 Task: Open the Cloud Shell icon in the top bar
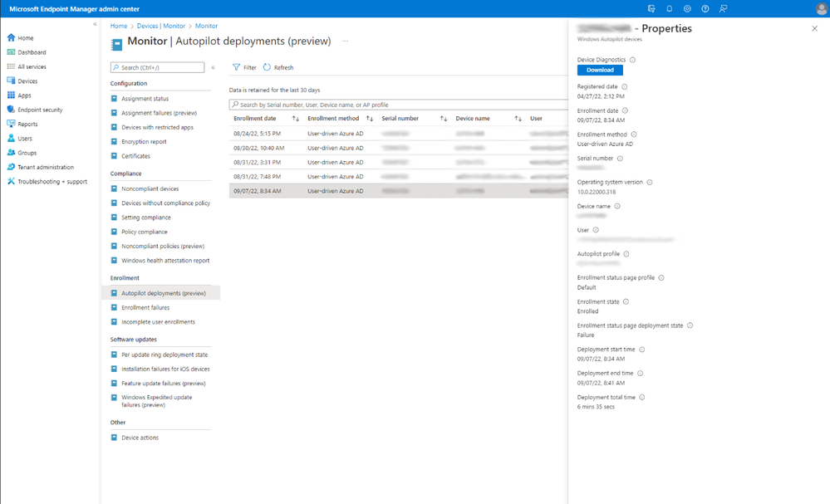click(651, 8)
